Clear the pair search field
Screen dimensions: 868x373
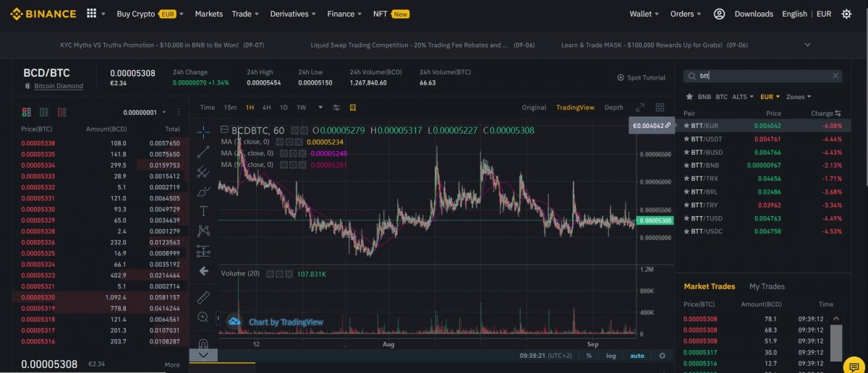tap(835, 76)
